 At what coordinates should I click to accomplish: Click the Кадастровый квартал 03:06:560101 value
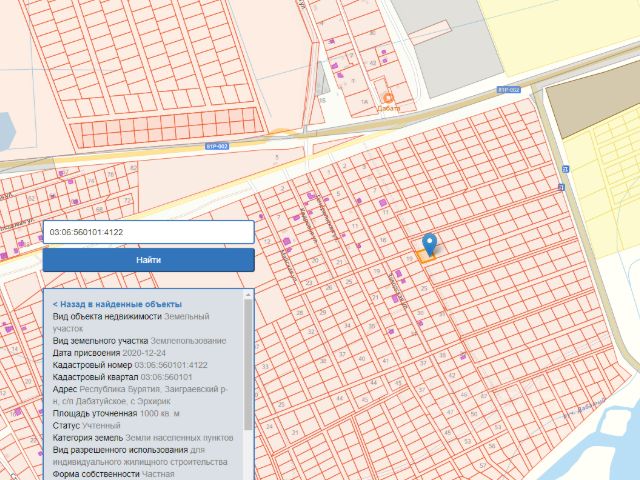pyautogui.click(x=166, y=377)
